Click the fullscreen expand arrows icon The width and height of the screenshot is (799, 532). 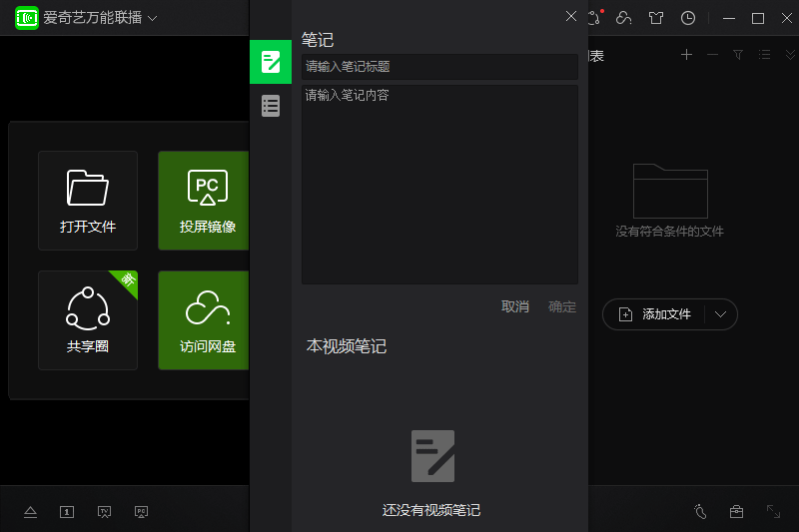click(x=773, y=511)
